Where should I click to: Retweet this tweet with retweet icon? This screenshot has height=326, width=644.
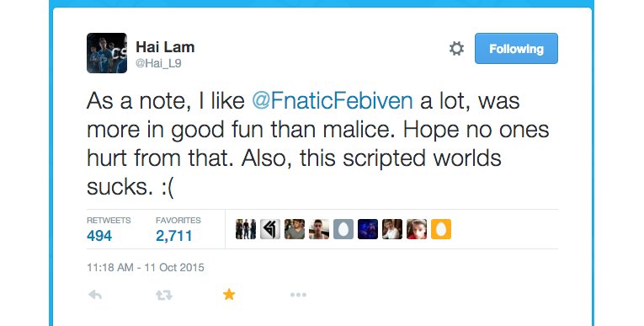point(164,295)
